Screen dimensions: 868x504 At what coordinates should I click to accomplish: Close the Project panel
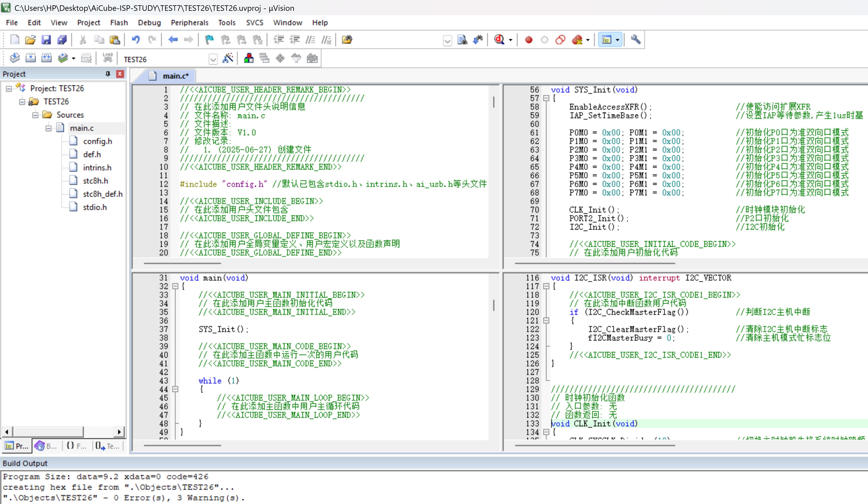pos(120,74)
